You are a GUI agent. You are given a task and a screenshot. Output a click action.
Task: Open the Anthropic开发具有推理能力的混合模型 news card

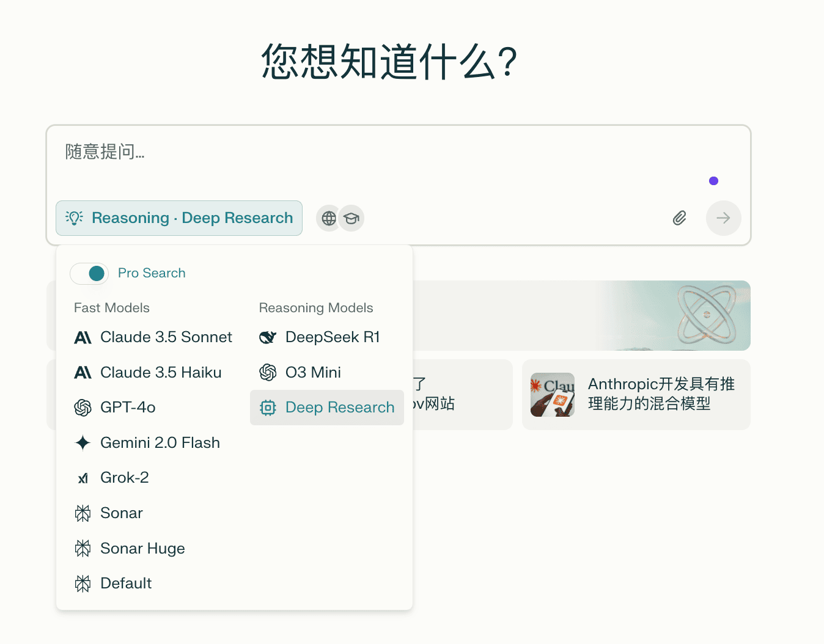pyautogui.click(x=636, y=395)
